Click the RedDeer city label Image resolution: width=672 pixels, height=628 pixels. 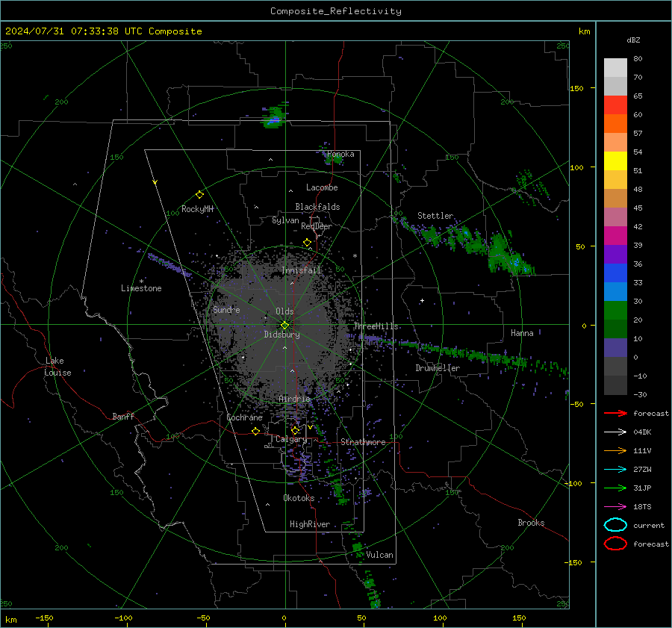point(317,226)
